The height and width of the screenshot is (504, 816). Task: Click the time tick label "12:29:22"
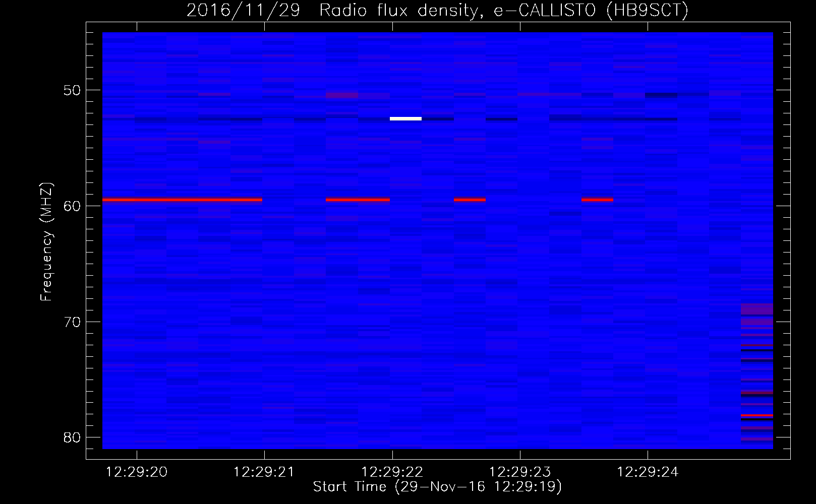click(x=392, y=472)
